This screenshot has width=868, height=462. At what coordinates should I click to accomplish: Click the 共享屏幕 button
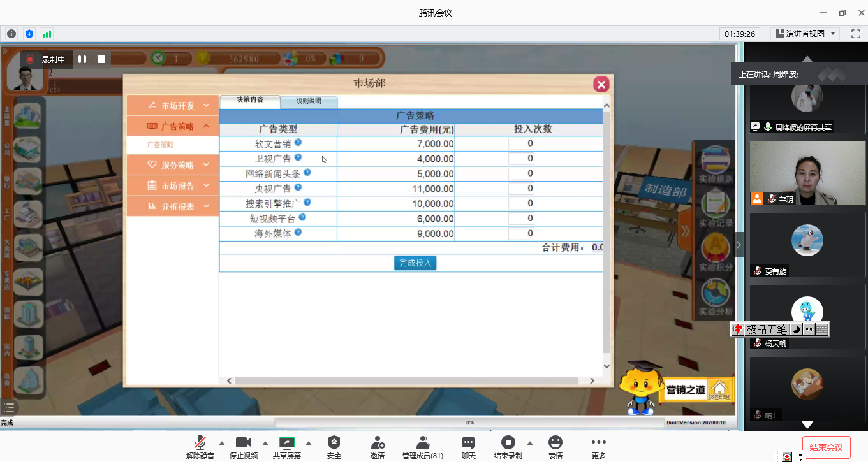[x=287, y=447]
